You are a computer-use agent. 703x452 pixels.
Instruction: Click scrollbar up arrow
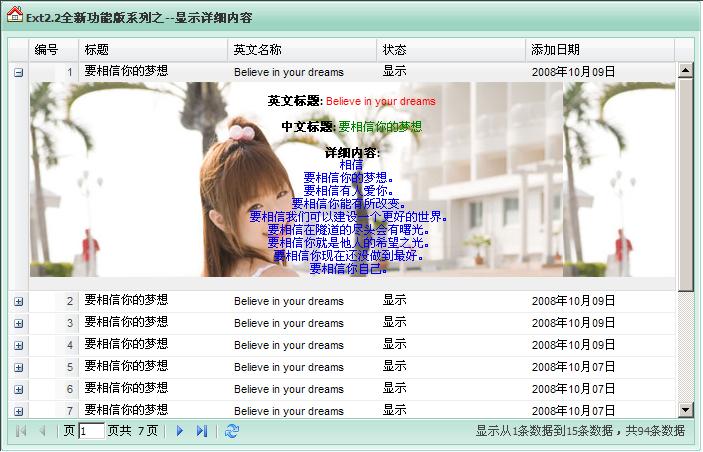click(x=686, y=70)
